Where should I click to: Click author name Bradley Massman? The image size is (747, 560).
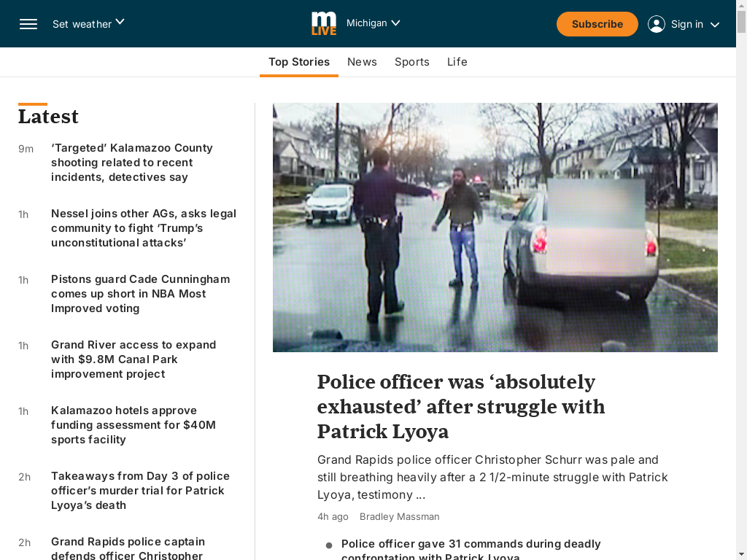pyautogui.click(x=399, y=517)
